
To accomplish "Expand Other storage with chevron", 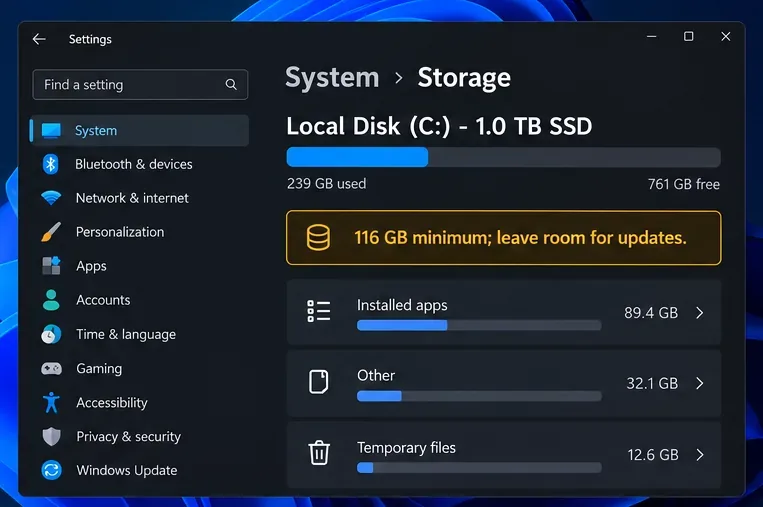I will pos(700,383).
